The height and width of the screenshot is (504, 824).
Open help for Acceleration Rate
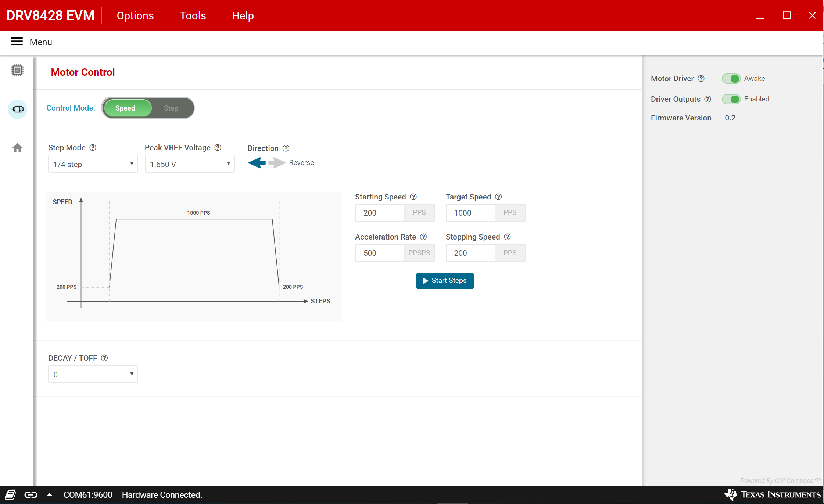coord(424,237)
